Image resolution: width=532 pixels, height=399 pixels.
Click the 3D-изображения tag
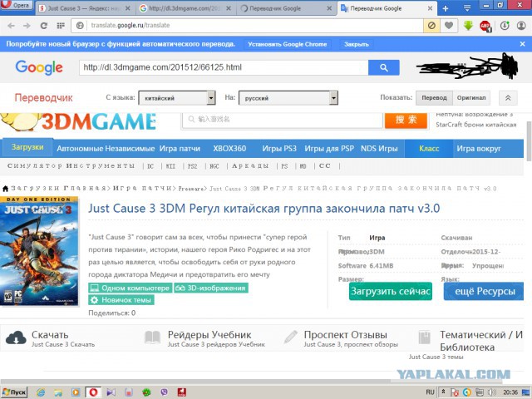[211, 288]
